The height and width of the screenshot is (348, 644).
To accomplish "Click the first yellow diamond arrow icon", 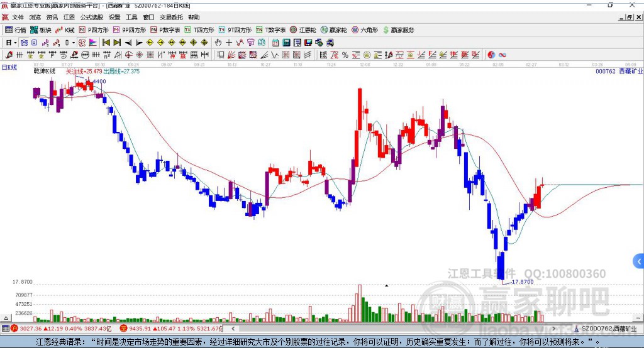I will pos(150,43).
